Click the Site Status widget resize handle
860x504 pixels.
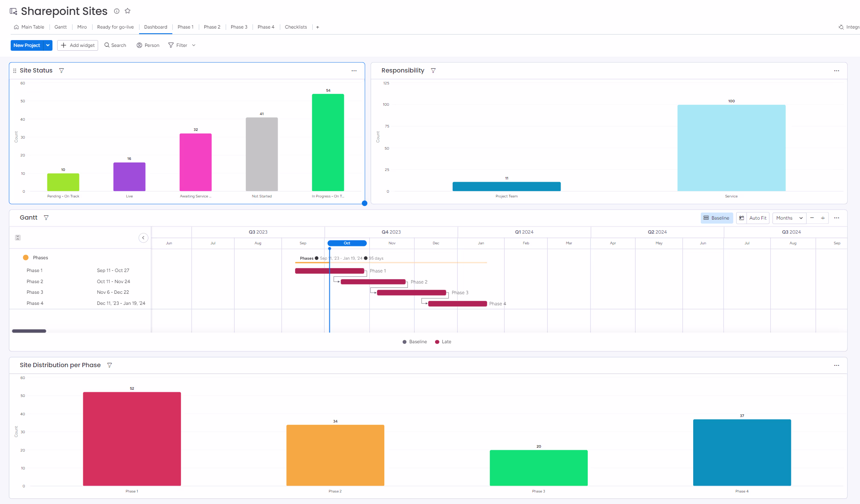[x=364, y=203]
